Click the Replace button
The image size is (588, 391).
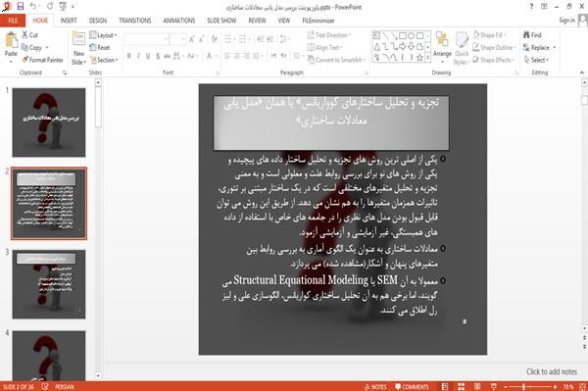tap(540, 48)
